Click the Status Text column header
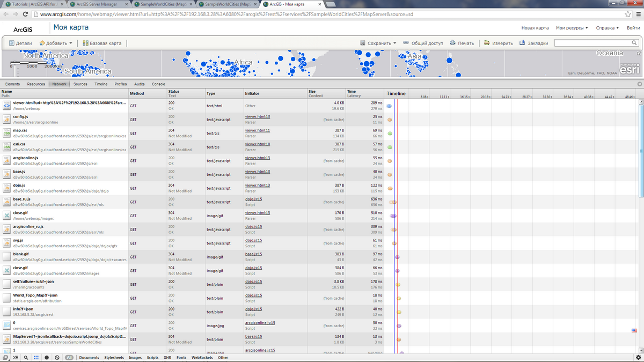 (x=186, y=93)
